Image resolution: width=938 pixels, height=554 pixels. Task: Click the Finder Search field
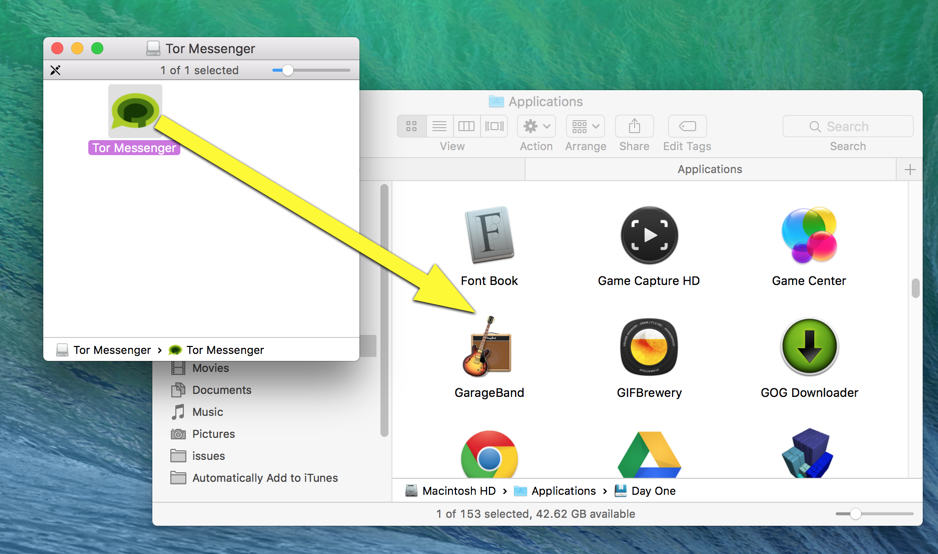pos(848,126)
